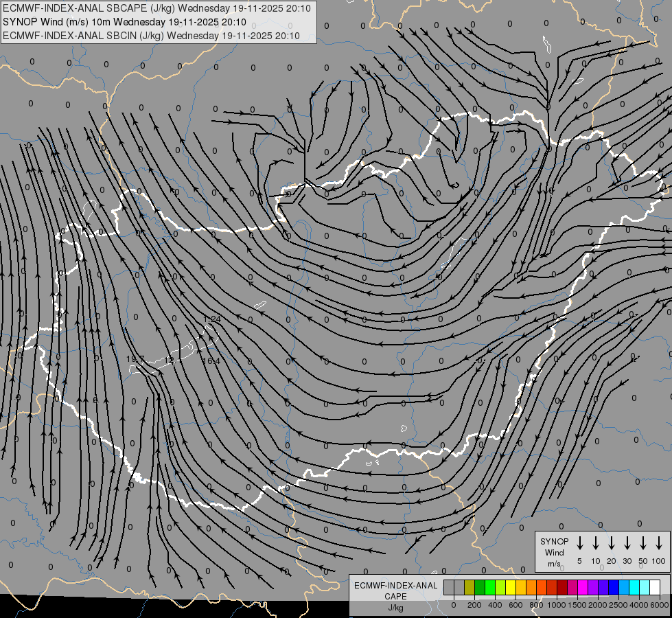Screen dimensions: 672x618
Task: Click the CAPE word in color legend
Action: 395,596
